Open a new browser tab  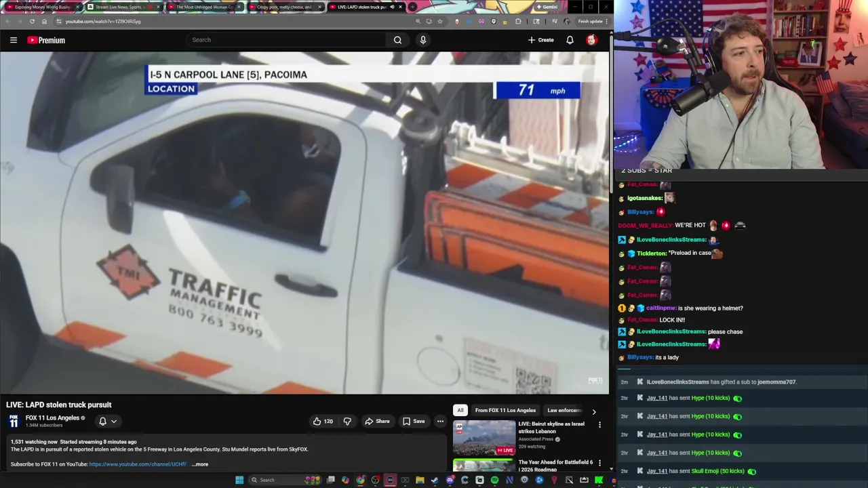tap(412, 7)
